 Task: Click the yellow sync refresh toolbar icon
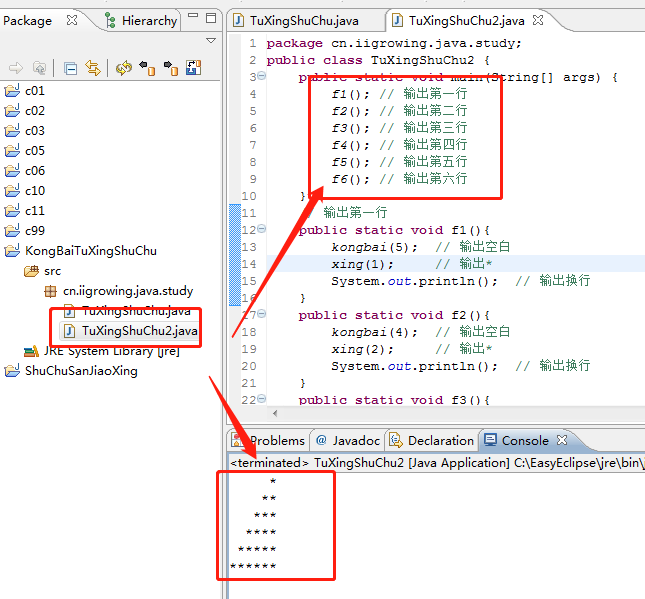click(x=124, y=68)
